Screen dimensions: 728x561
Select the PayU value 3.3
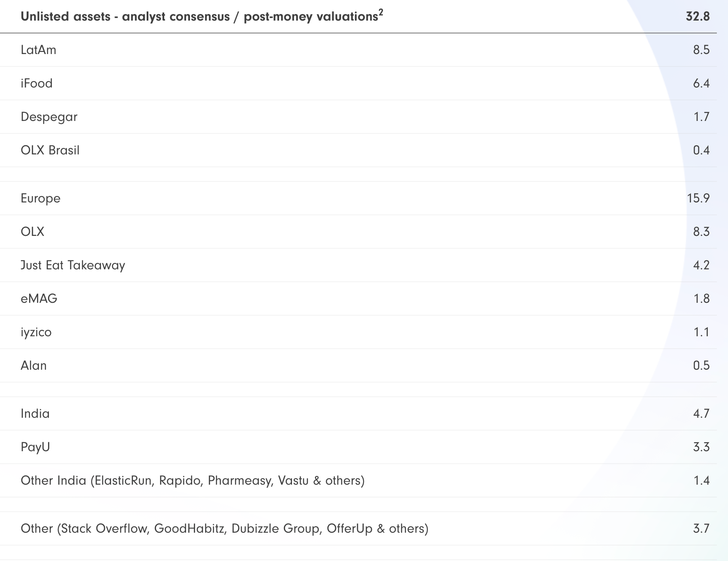(701, 447)
